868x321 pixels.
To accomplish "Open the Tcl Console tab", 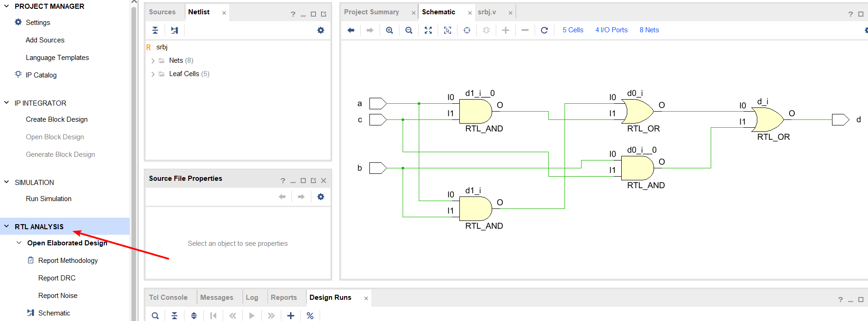I will coord(168,297).
